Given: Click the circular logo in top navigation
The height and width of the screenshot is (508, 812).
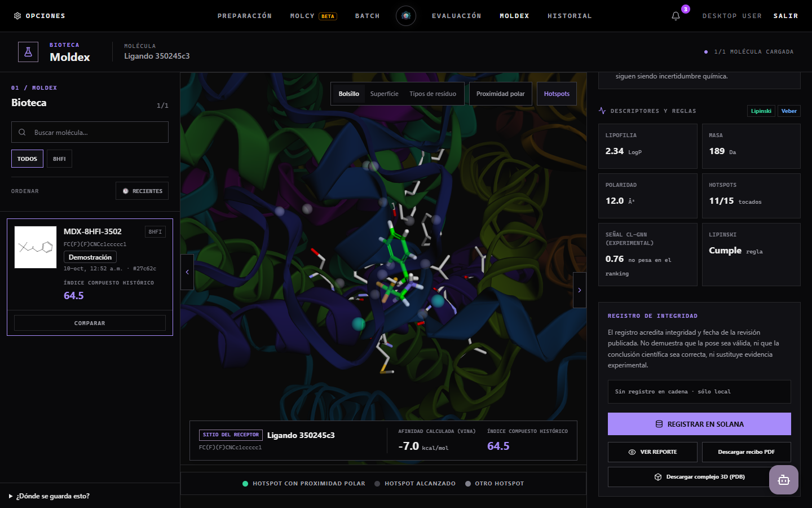Looking at the screenshot, I should [x=406, y=16].
